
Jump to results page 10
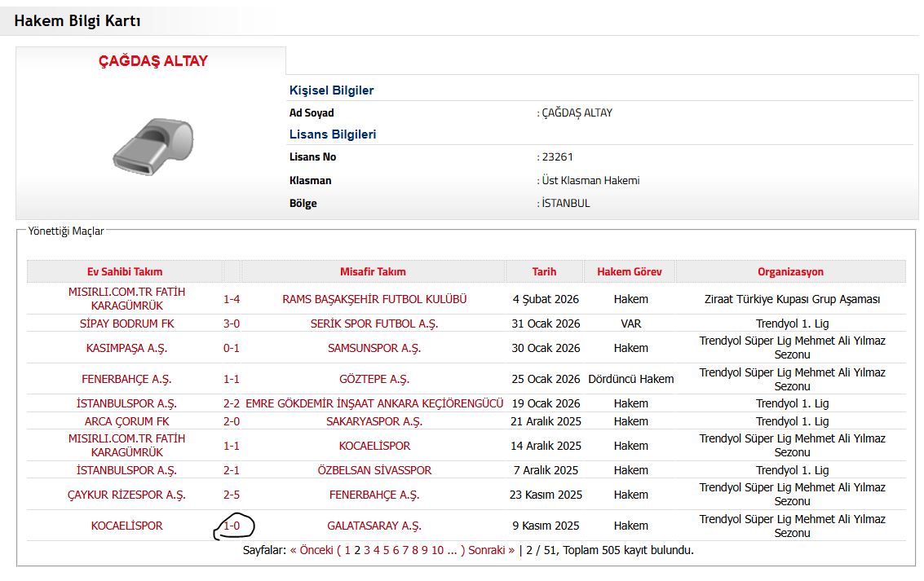click(437, 550)
